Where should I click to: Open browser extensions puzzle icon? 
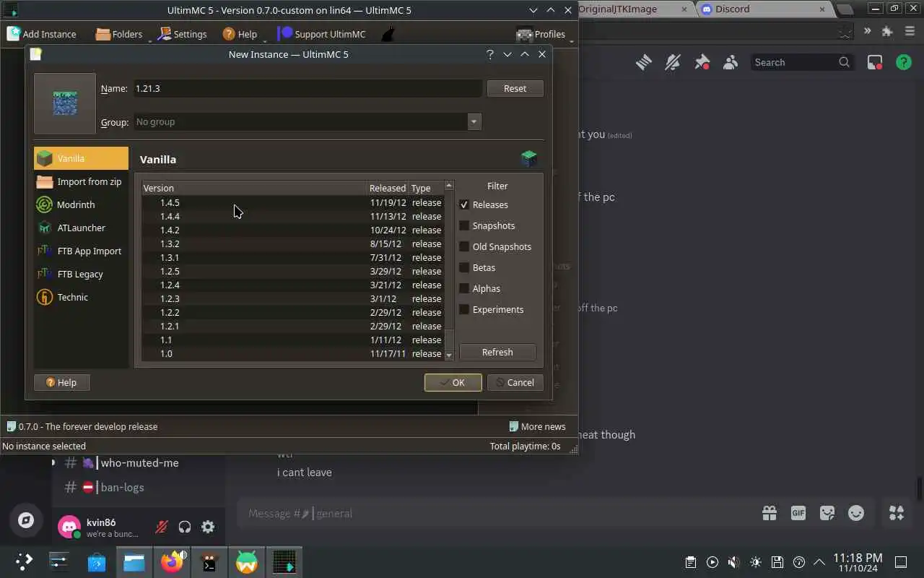pyautogui.click(x=888, y=31)
